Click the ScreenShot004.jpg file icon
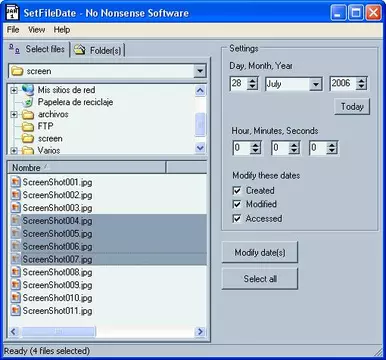 click(x=15, y=220)
